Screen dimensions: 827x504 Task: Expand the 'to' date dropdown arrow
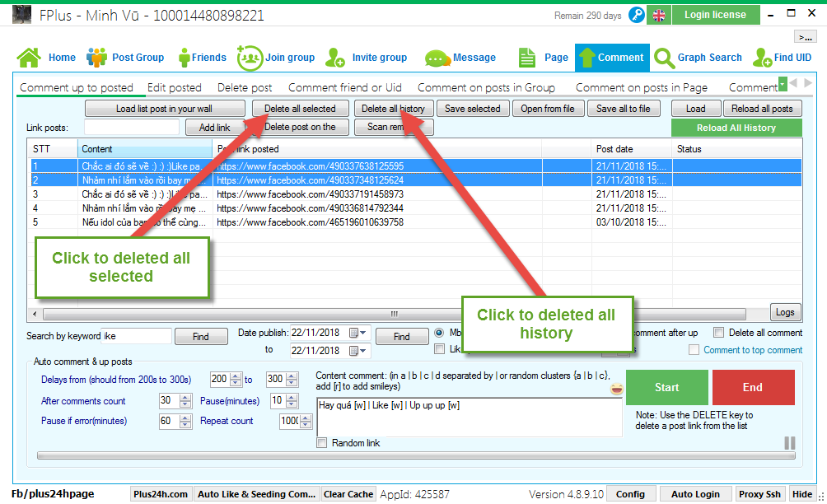point(363,351)
